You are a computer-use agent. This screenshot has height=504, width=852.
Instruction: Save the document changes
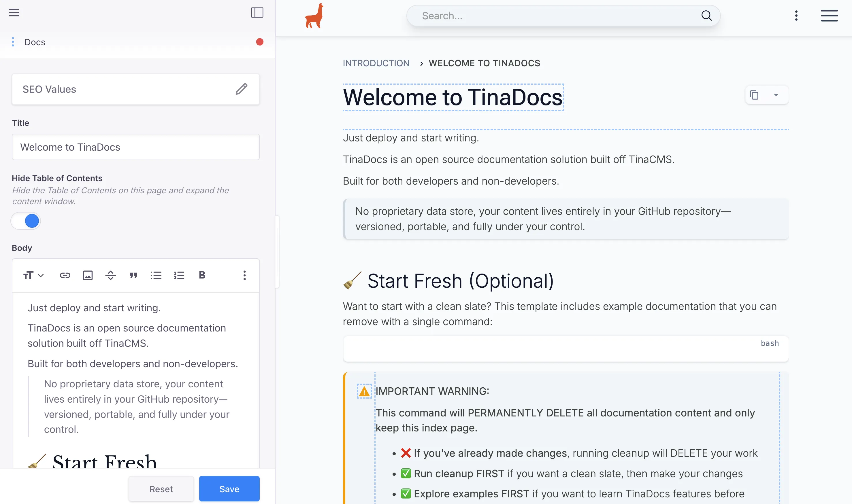229,489
